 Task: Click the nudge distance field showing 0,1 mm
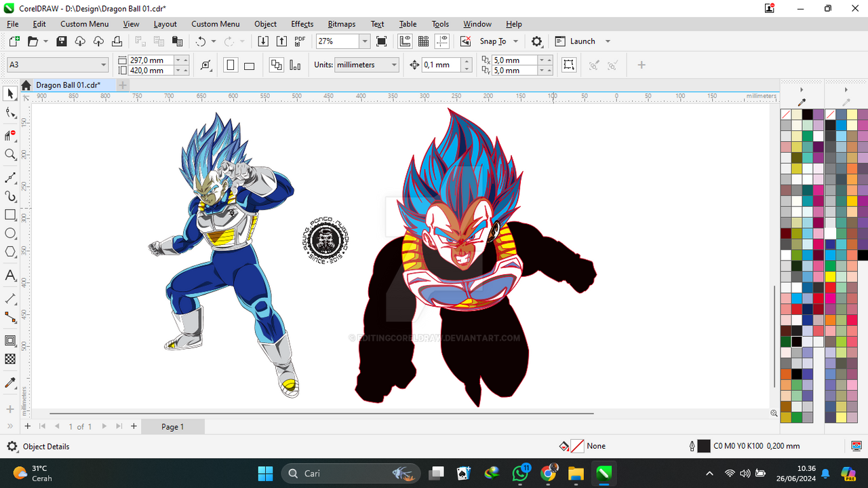tap(441, 65)
